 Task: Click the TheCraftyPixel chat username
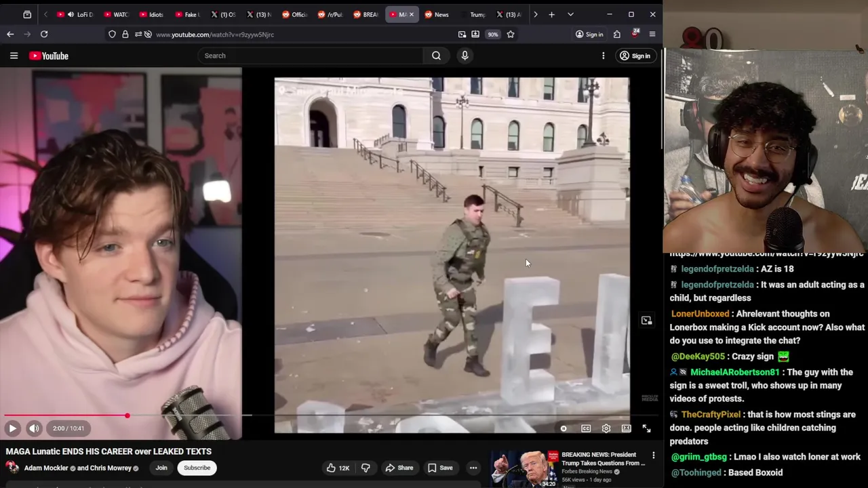coord(711,414)
